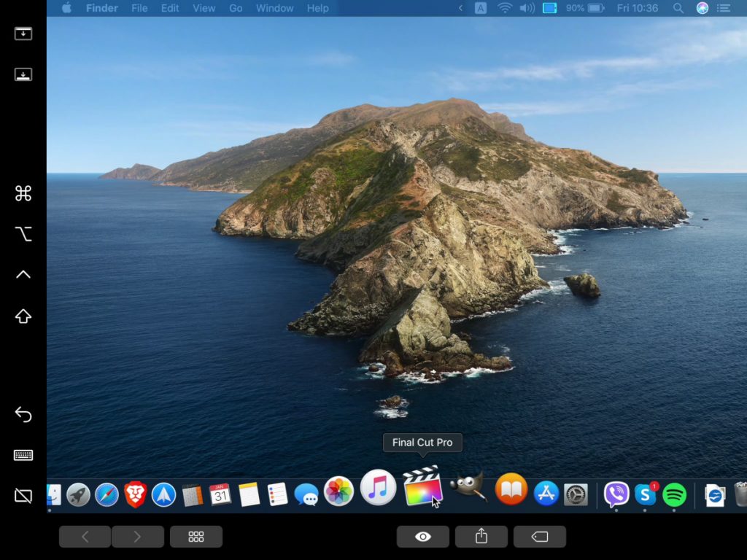747x560 pixels.
Task: Open Launchpad from the Dock
Action: pyautogui.click(x=79, y=495)
